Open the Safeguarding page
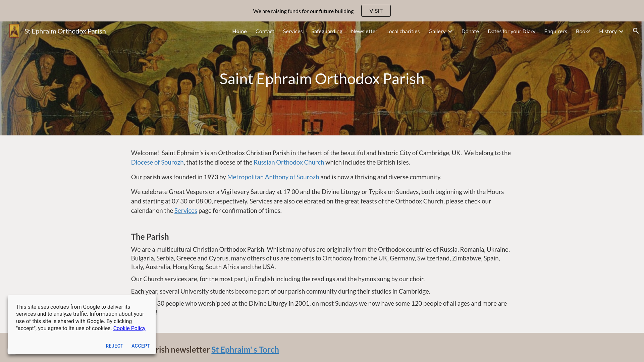 (x=327, y=31)
